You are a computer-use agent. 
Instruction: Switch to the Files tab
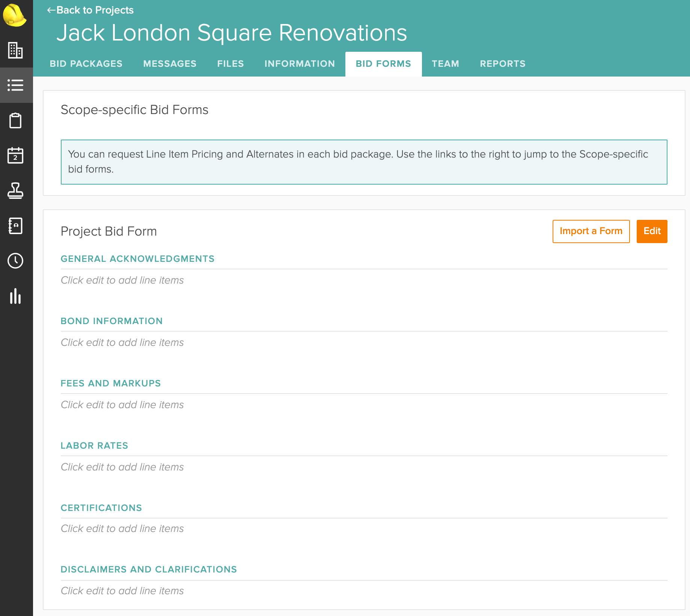[231, 64]
